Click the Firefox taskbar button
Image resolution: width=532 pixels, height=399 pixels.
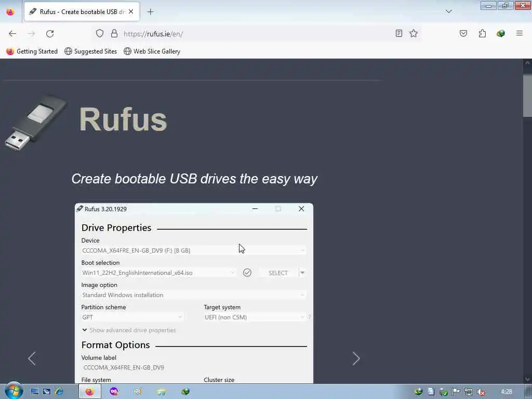pos(89,392)
